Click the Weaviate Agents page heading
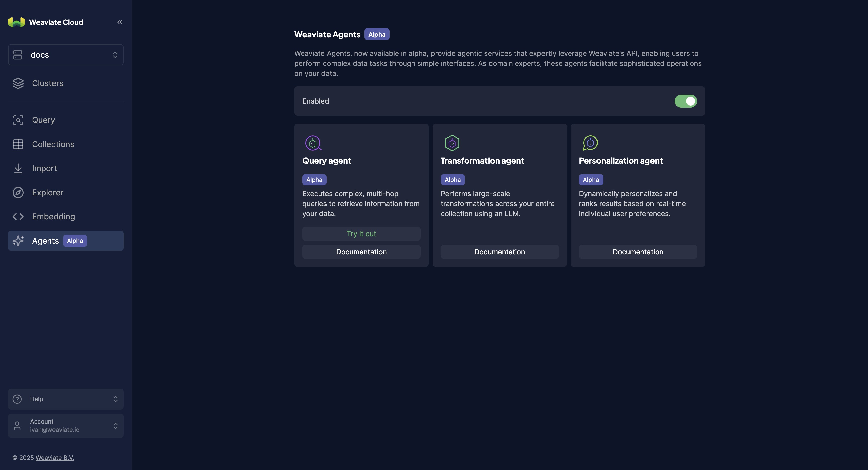Image resolution: width=868 pixels, height=470 pixels. click(327, 34)
